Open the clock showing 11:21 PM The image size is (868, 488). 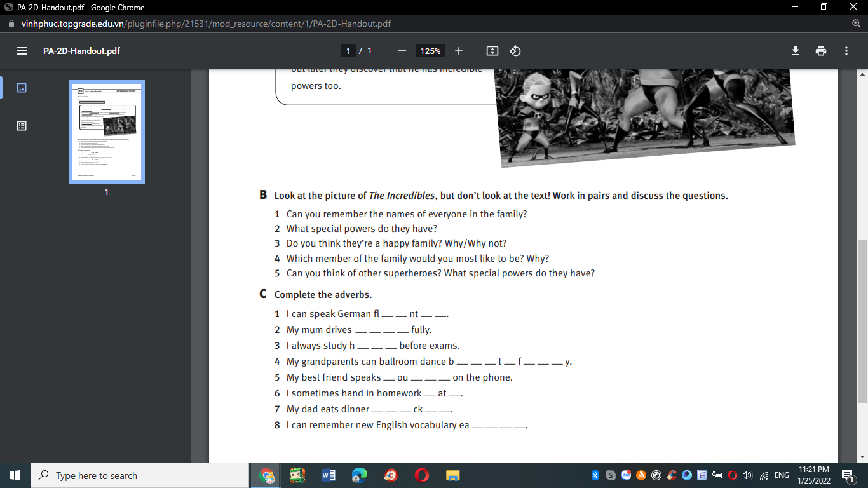813,475
